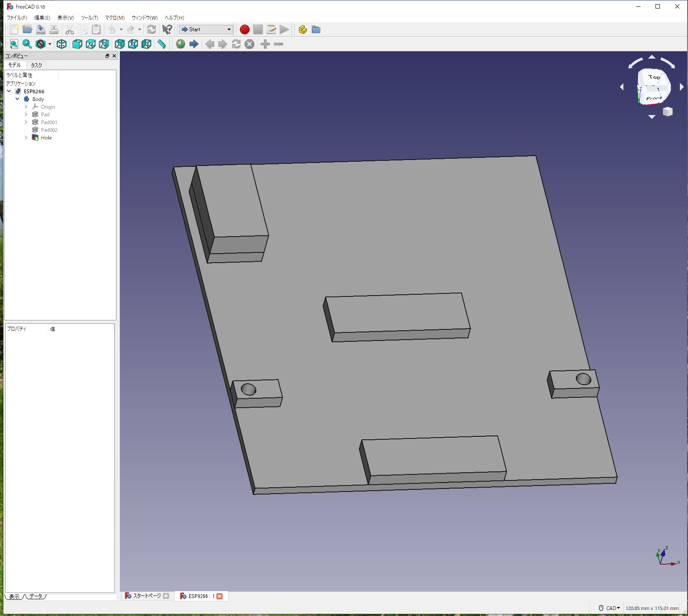Switch to the スタートページ document tab
Viewport: 688px width, 616px height.
147,596
